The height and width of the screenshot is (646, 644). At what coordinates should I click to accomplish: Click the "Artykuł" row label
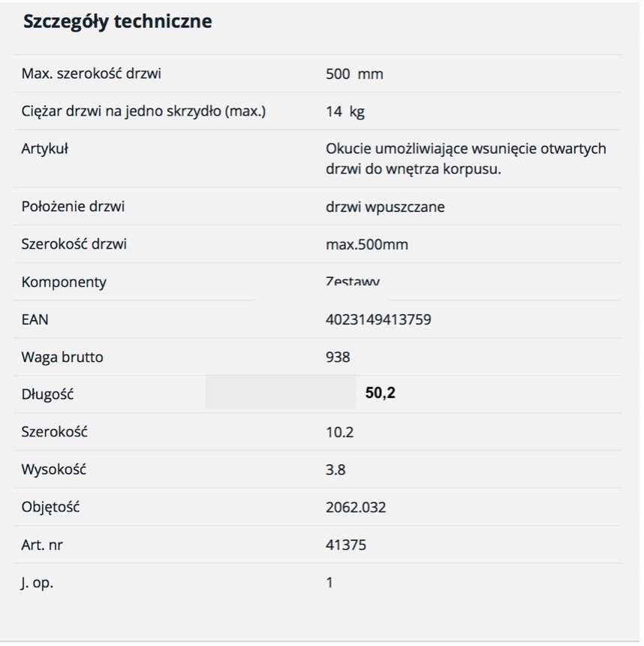pyautogui.click(x=44, y=149)
